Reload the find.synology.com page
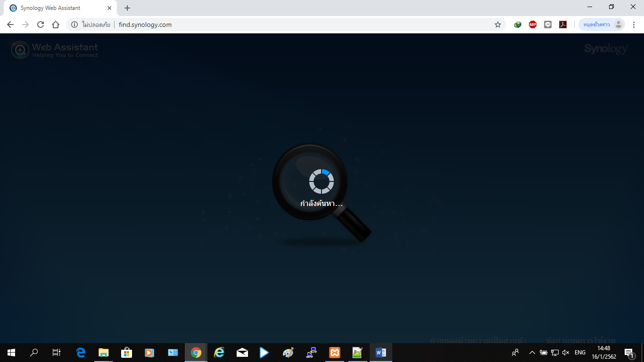644x362 pixels. point(41,25)
